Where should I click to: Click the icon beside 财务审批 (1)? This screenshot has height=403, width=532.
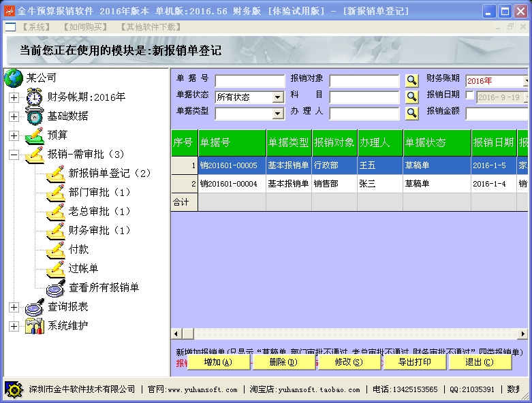[x=56, y=231]
